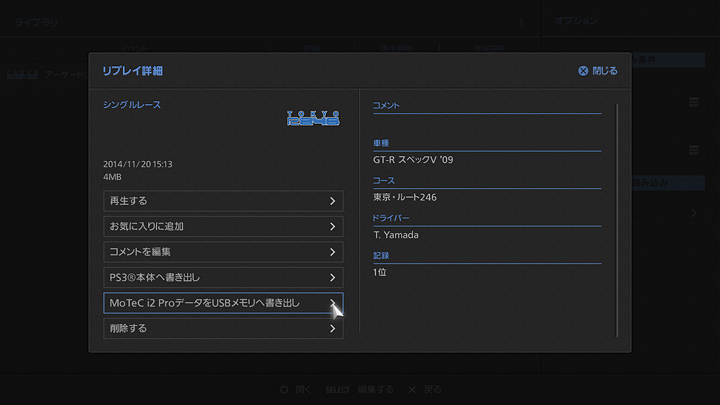Click the Tokyo R246 course logo

pyautogui.click(x=314, y=118)
